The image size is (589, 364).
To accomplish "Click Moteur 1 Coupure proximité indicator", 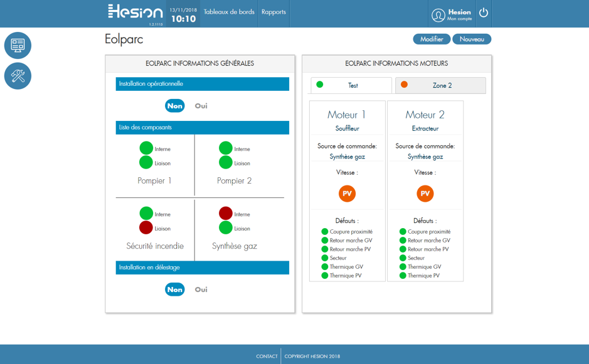I will click(x=325, y=232).
